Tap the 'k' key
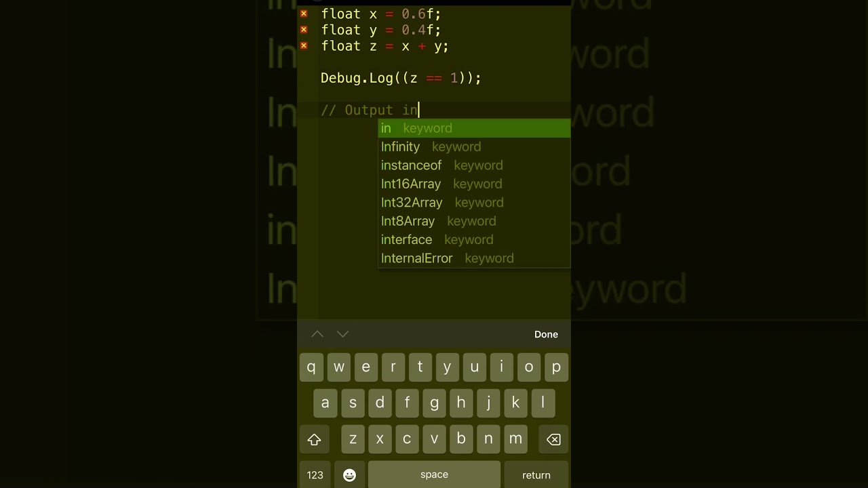Screen dimensions: 868x488 [x=515, y=403]
